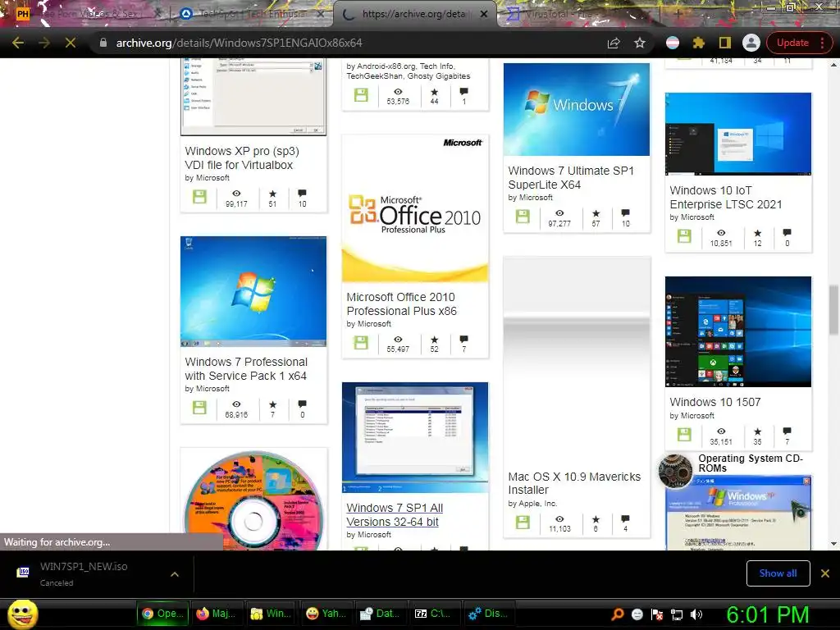The image size is (840, 630).
Task: Click the Windows 7 logo thumbnail
Action: [577, 109]
